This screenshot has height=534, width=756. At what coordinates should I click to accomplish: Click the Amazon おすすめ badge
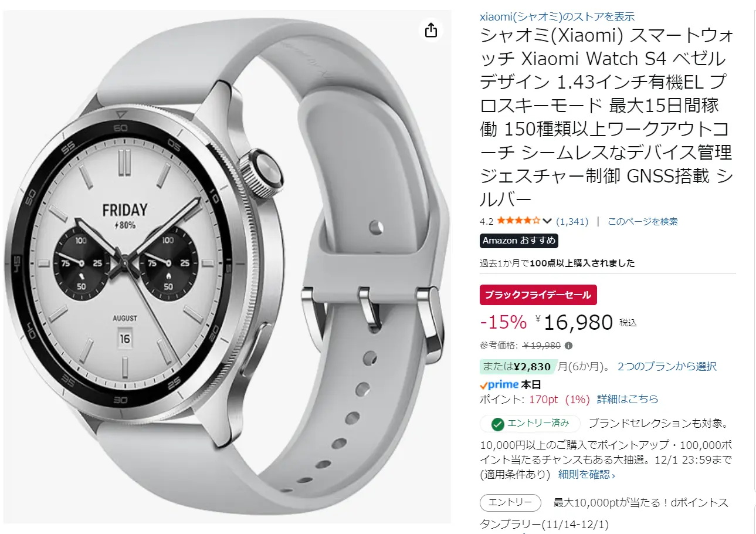pyautogui.click(x=519, y=241)
